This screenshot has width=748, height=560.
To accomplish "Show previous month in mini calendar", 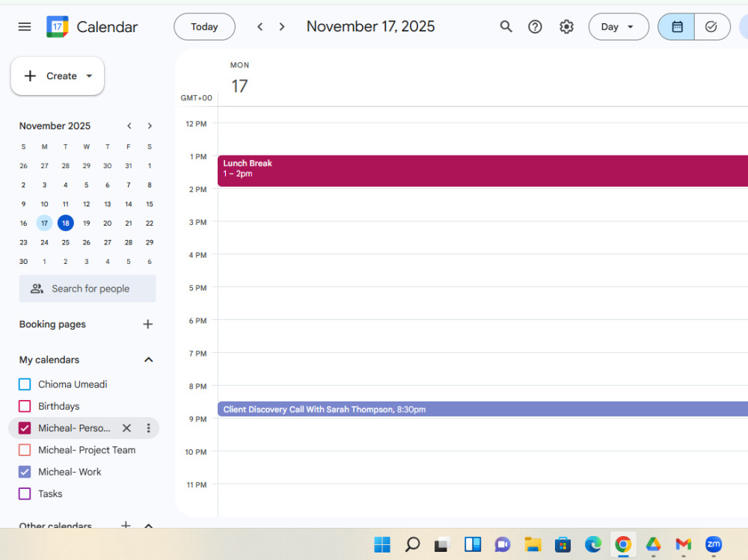I will pos(129,126).
